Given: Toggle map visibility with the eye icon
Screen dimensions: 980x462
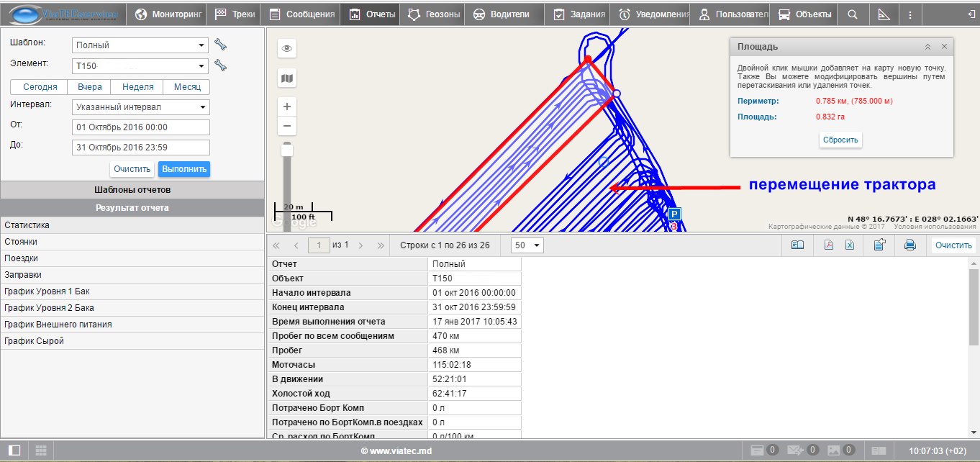Looking at the screenshot, I should [x=287, y=48].
